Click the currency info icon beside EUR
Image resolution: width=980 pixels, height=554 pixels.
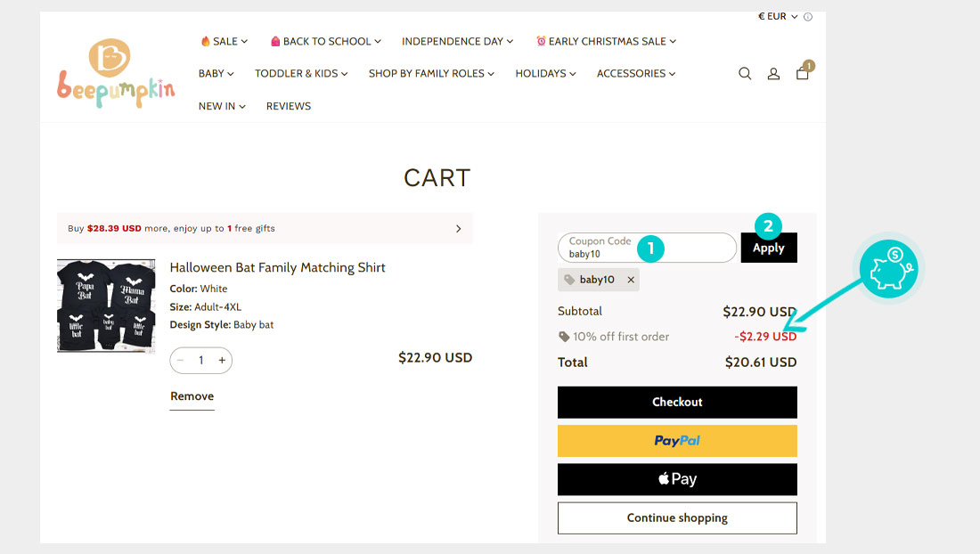[807, 17]
